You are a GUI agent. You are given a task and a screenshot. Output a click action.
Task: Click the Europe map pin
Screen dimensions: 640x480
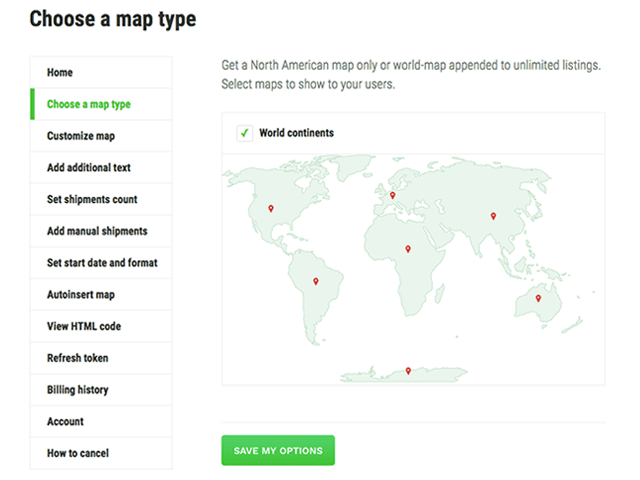393,195
